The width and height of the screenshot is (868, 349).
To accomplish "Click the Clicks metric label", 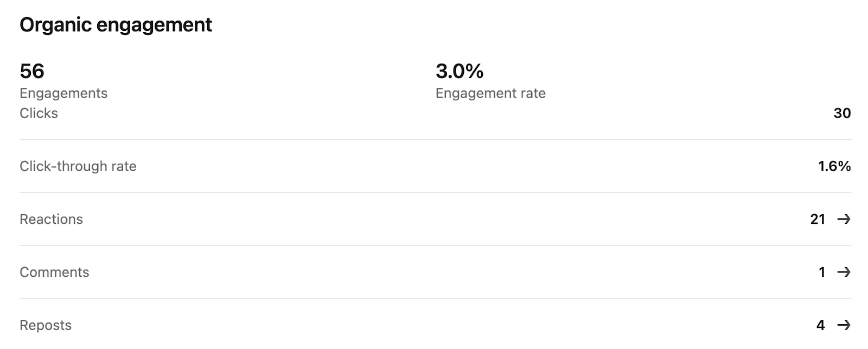I will pos(39,113).
